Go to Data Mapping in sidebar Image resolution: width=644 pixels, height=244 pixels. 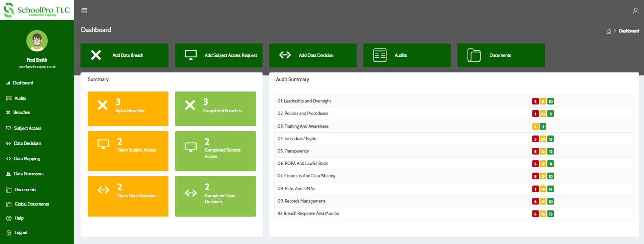point(26,159)
